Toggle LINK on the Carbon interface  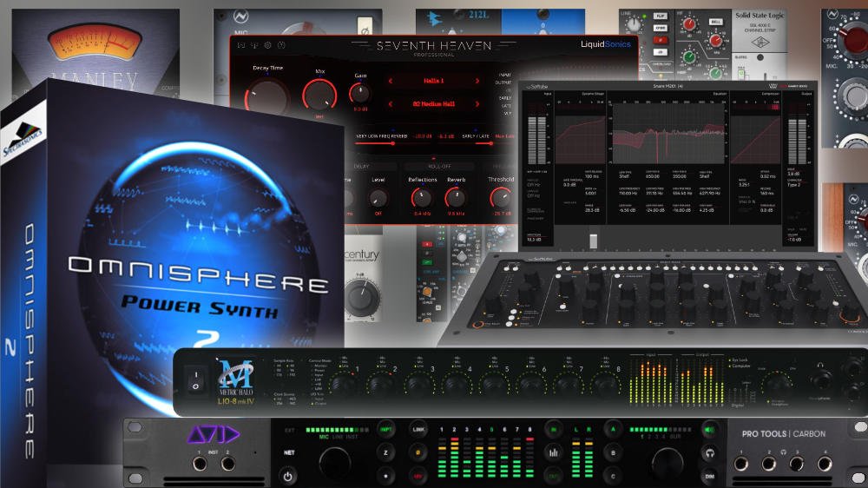[x=418, y=429]
